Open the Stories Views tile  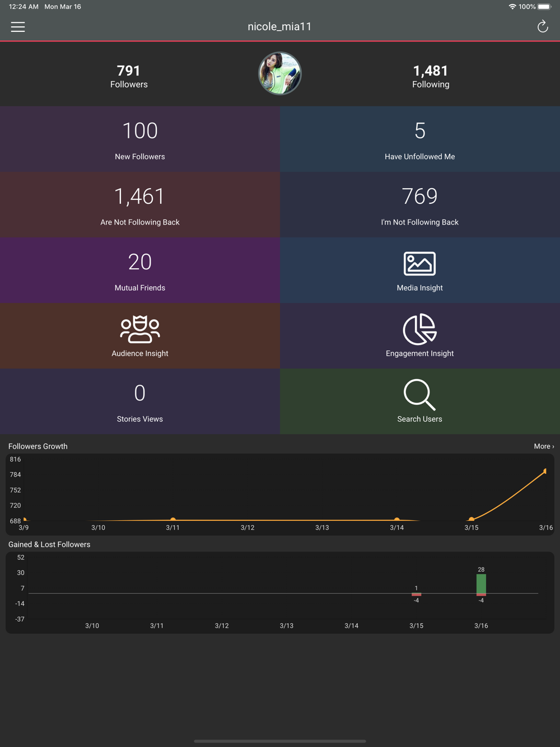(x=140, y=401)
